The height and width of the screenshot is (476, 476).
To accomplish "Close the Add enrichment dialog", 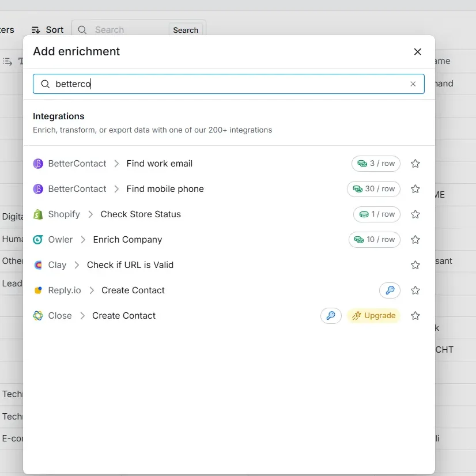I will [417, 52].
